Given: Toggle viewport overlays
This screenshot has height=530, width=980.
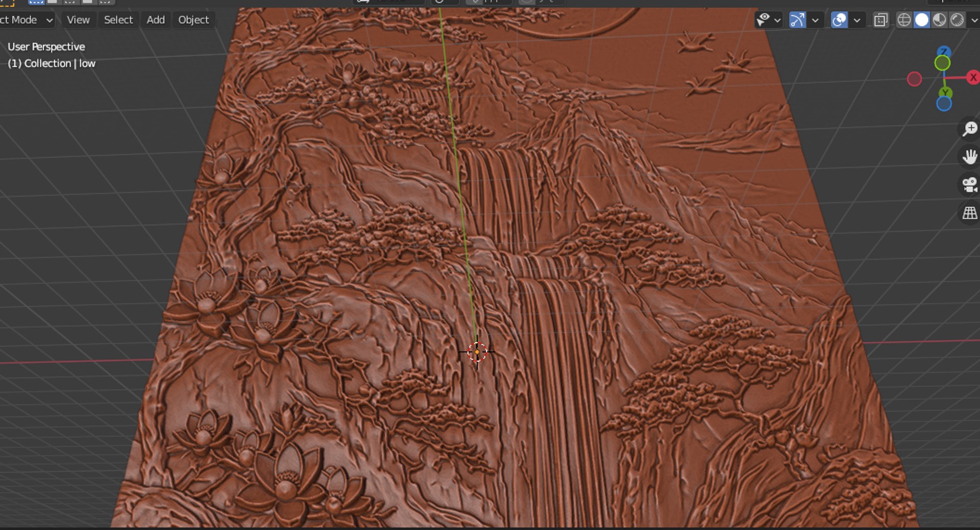Looking at the screenshot, I should pyautogui.click(x=839, y=20).
